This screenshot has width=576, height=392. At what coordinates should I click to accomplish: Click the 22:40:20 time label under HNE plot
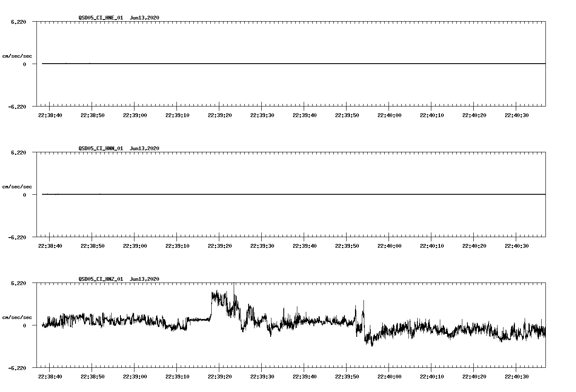coord(474,115)
